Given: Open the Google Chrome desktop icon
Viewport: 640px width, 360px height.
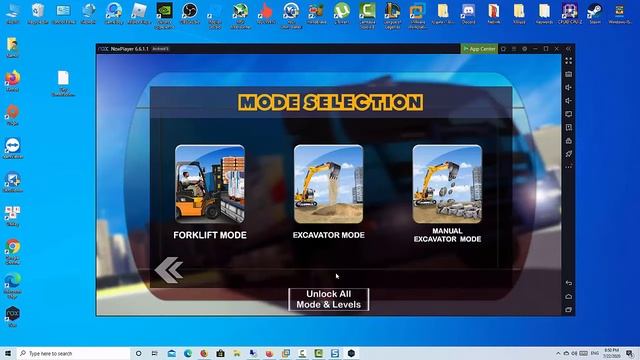Looking at the screenshot, I should coord(12,251).
